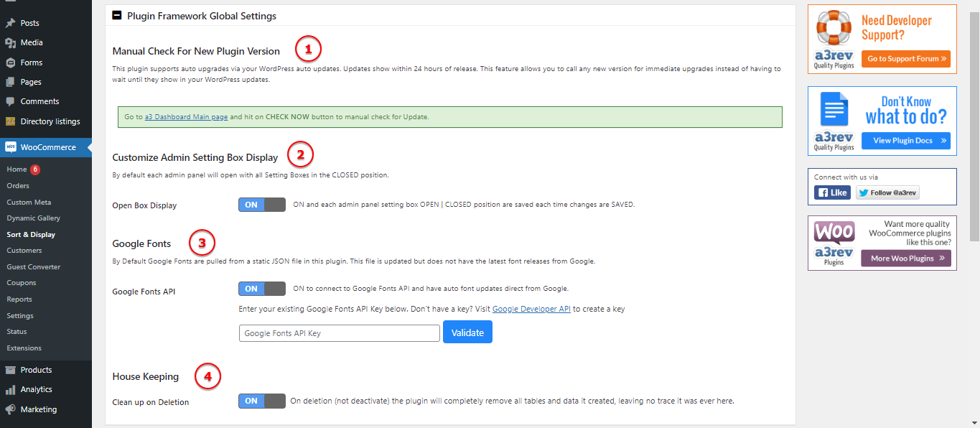Click the Pages icon in sidebar
The width and height of the screenshot is (980, 428).
tap(10, 82)
